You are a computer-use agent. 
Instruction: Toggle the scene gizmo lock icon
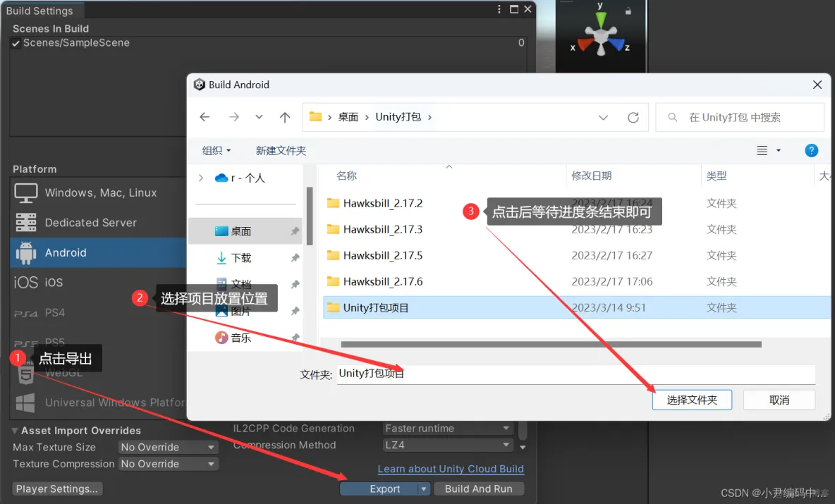(628, 11)
